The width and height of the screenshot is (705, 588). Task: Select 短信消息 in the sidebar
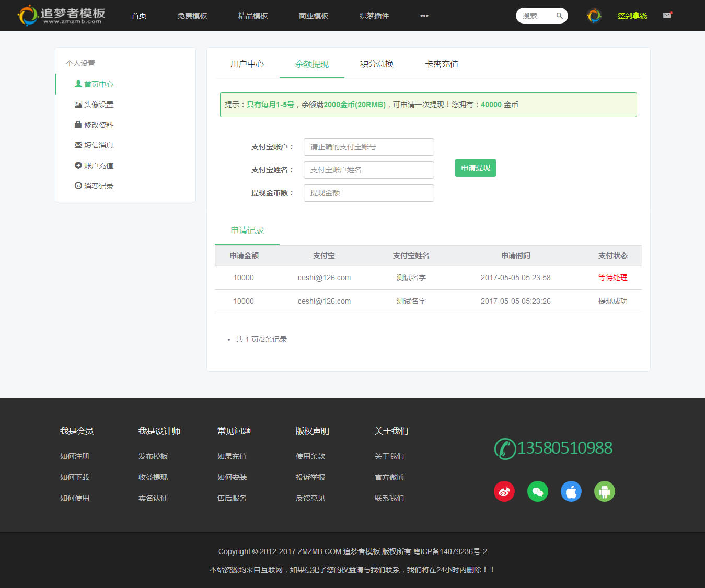point(98,145)
